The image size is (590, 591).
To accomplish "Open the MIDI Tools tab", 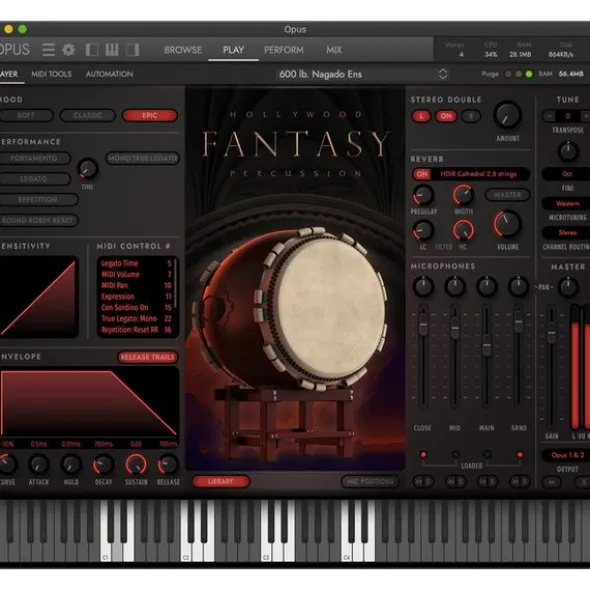I will click(51, 74).
